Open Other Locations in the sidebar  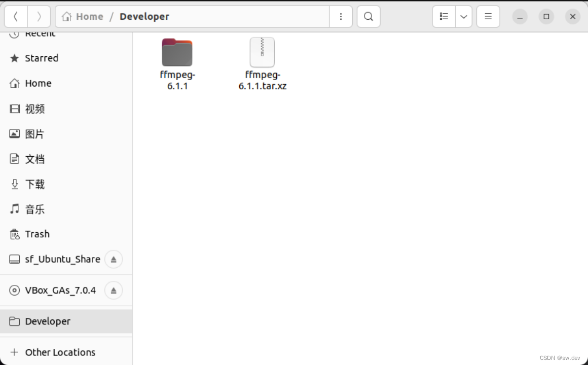pos(66,352)
